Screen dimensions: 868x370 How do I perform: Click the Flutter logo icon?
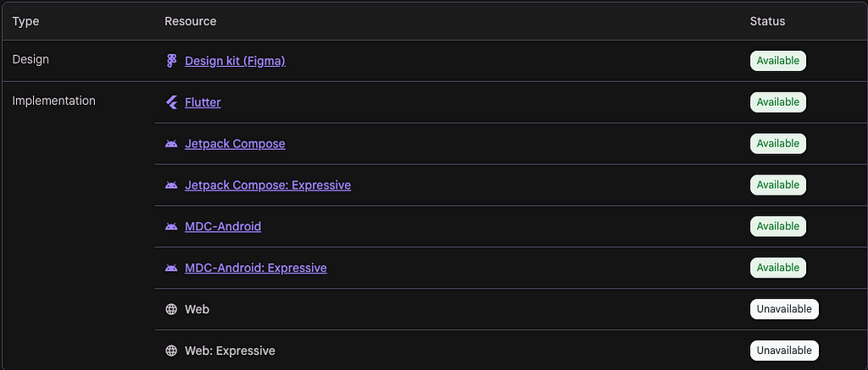coord(171,102)
